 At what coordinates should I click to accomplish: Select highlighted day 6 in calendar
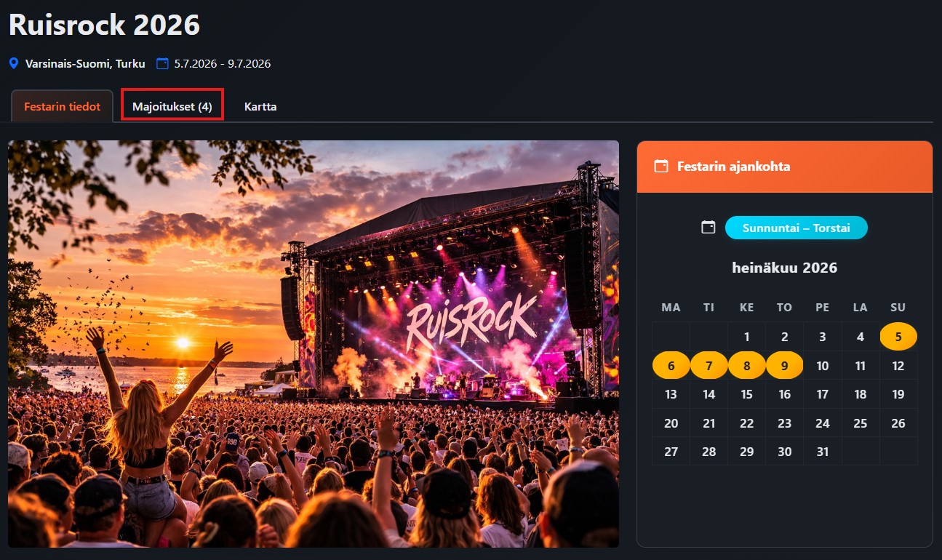point(671,366)
